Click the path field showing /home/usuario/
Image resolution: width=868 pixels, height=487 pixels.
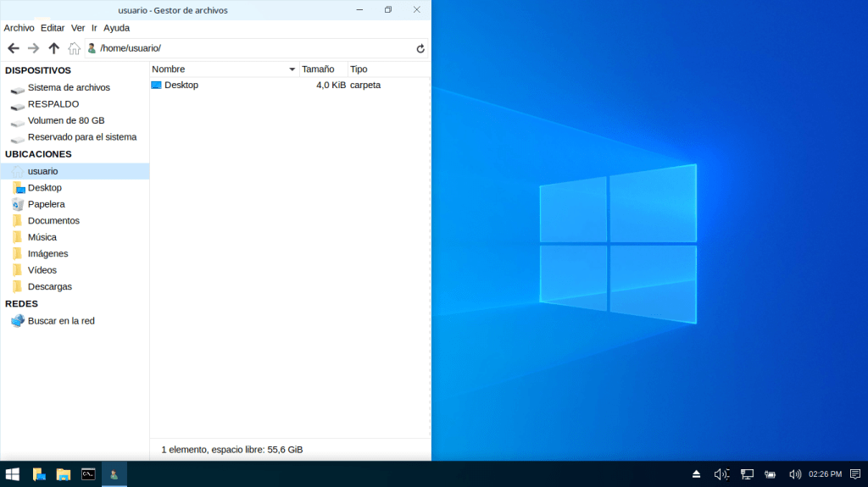(254, 48)
